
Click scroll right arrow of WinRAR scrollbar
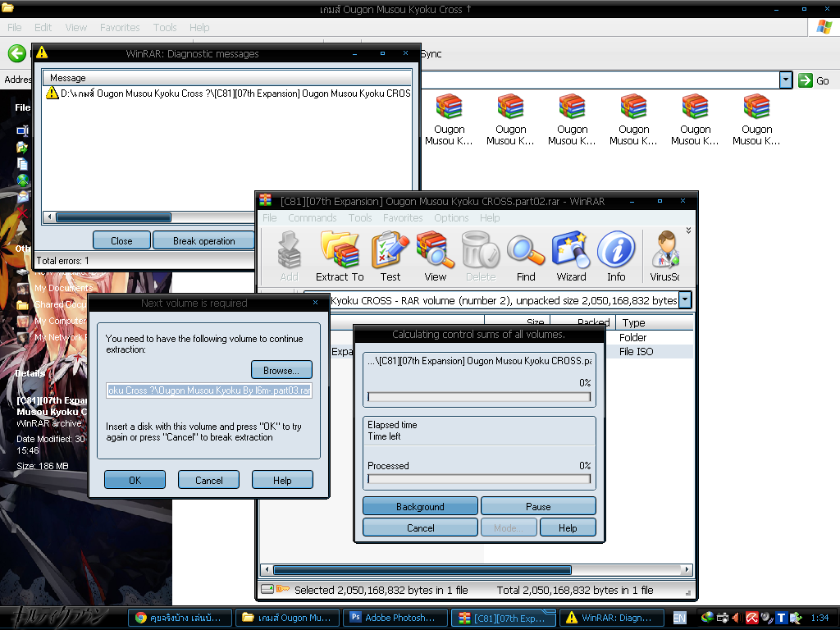[x=687, y=569]
